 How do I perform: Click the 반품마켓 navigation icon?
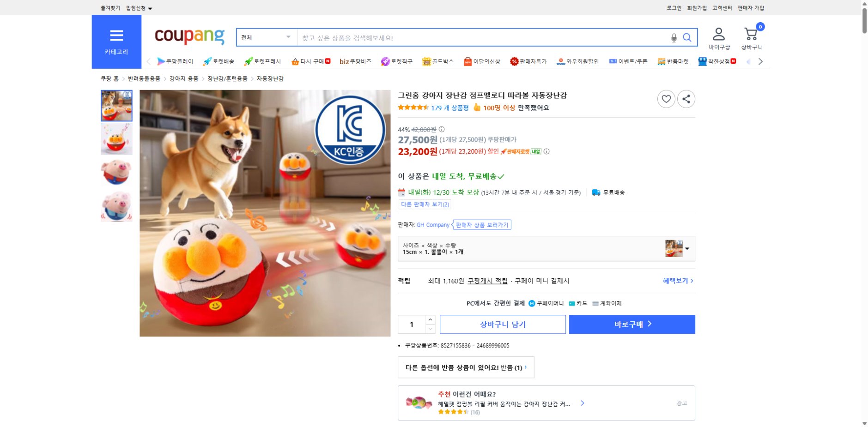pos(662,61)
